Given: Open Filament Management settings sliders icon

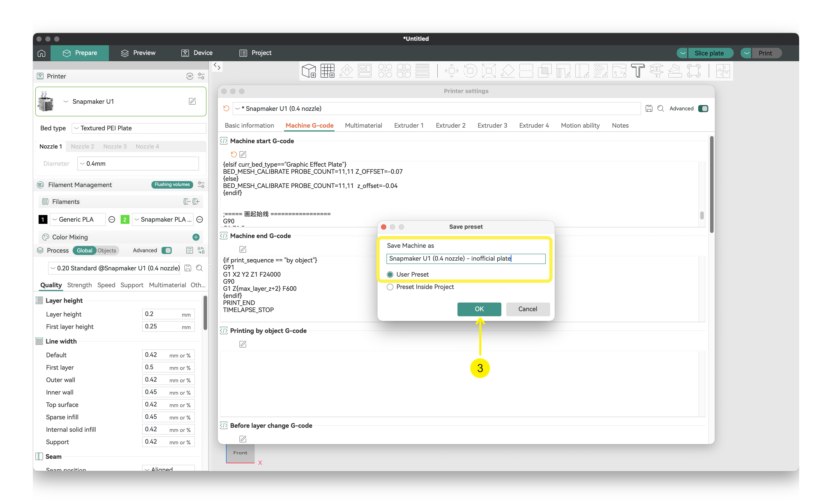Looking at the screenshot, I should point(201,185).
